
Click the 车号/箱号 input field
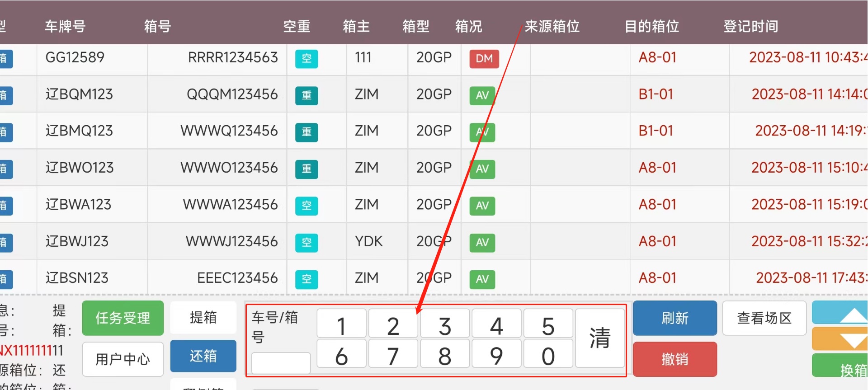(x=281, y=363)
